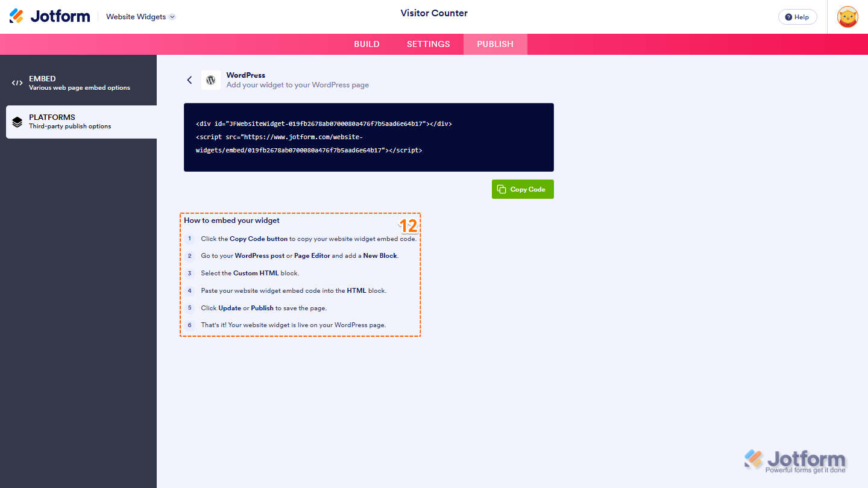Open the Help button
868x488 pixels.
click(x=797, y=17)
